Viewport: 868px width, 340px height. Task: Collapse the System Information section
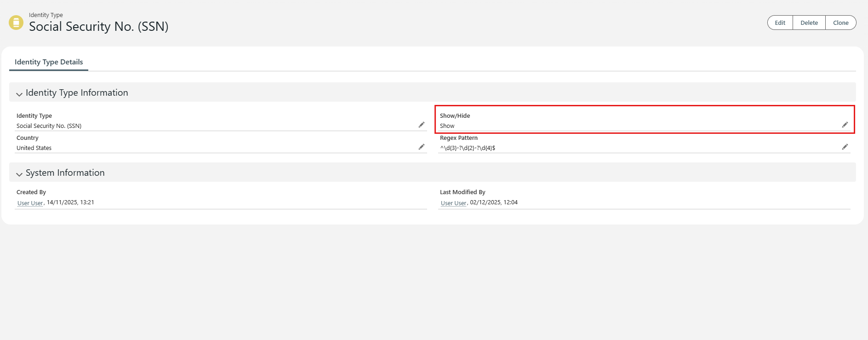coord(19,173)
